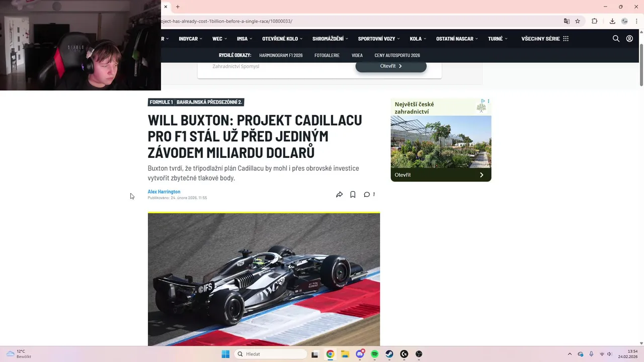This screenshot has height=362, width=644.
Task: Open the browser downloads icon
Action: [x=612, y=21]
